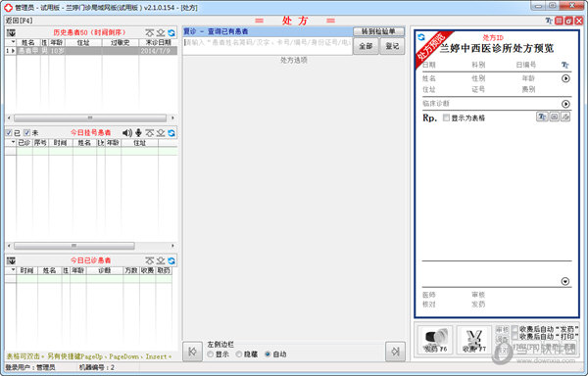The image size is (588, 376).
Task: Go to first step with left arrow button
Action: (192, 352)
